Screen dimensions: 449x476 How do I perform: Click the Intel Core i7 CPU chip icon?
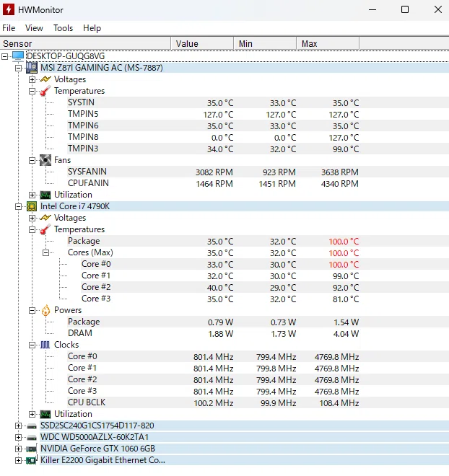pos(32,206)
